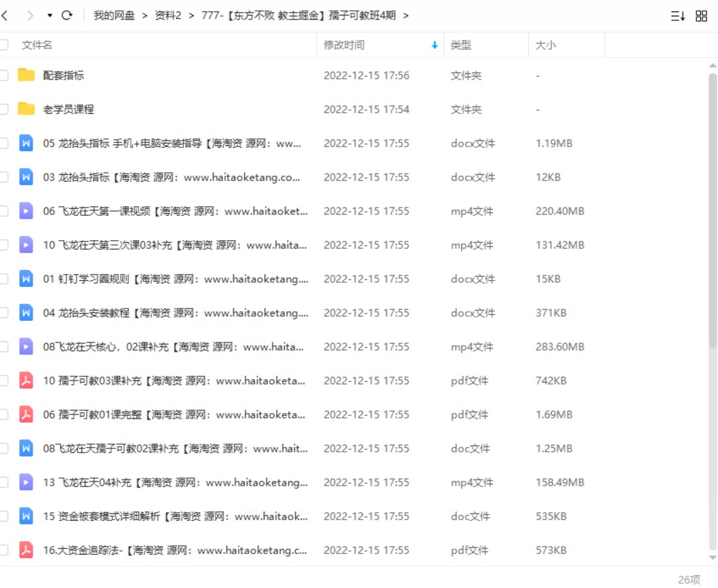Navigate to 我的网盘 in breadcrumb
Image resolution: width=718 pixels, height=588 pixels.
[114, 16]
